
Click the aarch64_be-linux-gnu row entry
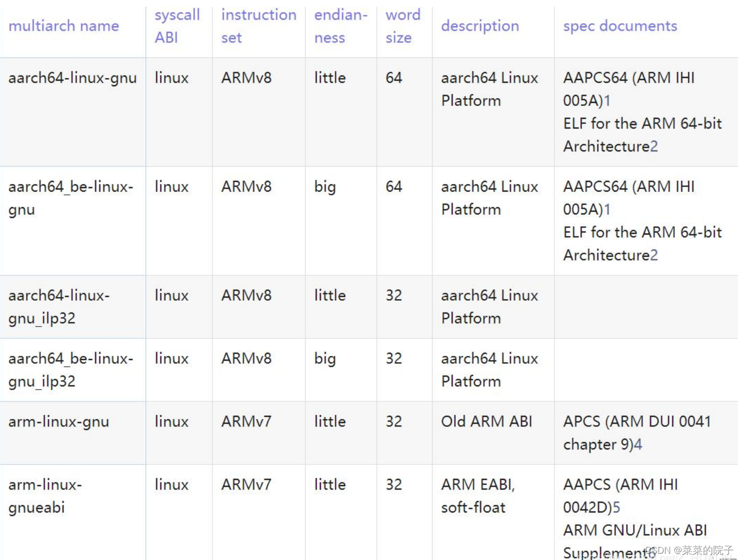(x=72, y=198)
